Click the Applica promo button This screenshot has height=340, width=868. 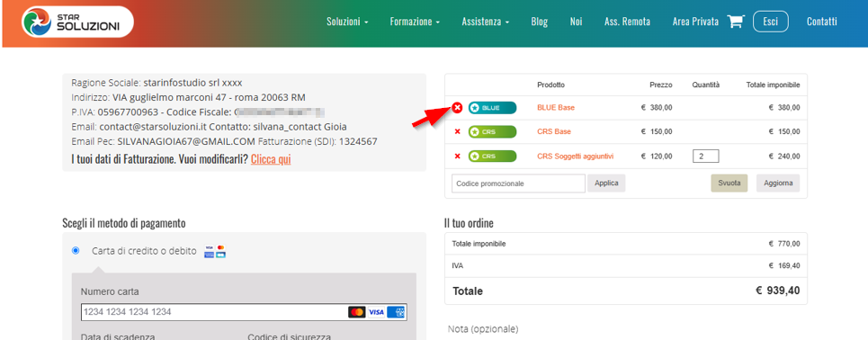[607, 183]
